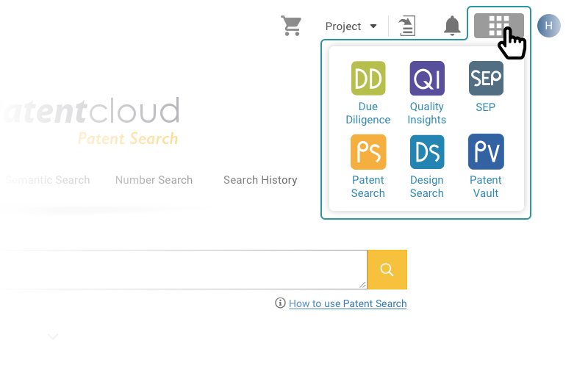Image resolution: width=588 pixels, height=382 pixels.
Task: Open the H user avatar menu
Action: pos(548,26)
